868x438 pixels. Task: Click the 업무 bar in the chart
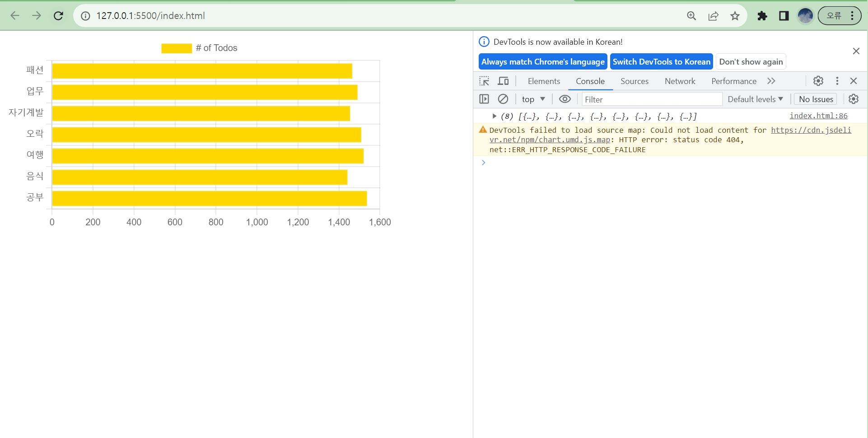point(205,92)
